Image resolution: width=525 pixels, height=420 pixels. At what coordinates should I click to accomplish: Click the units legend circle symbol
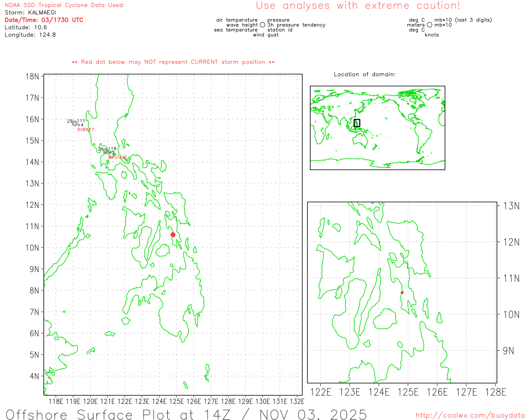coord(429,25)
